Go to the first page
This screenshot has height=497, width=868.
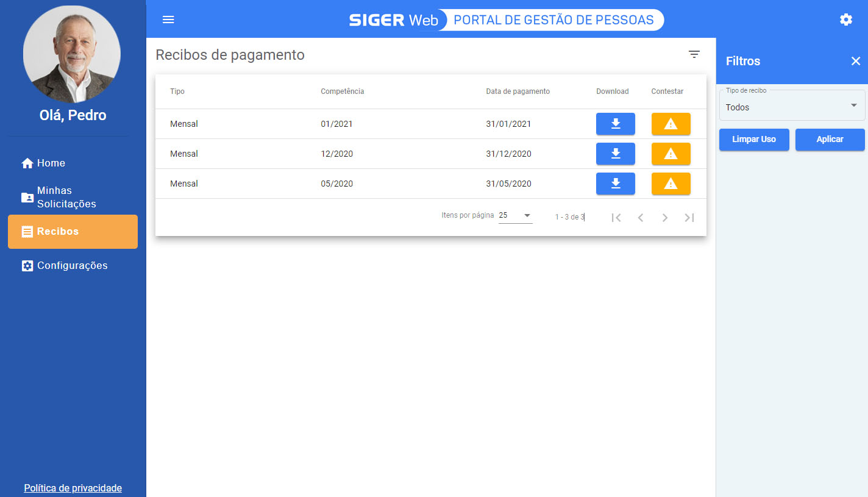click(616, 218)
